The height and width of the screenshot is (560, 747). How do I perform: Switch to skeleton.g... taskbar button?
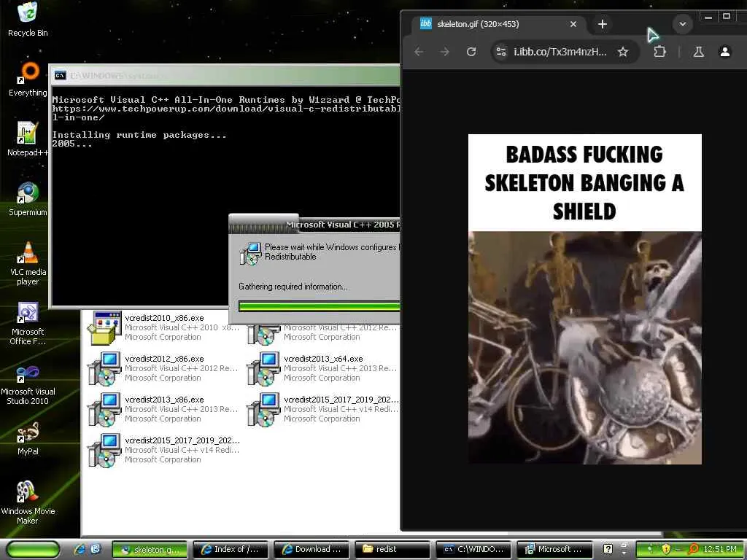pos(150,549)
